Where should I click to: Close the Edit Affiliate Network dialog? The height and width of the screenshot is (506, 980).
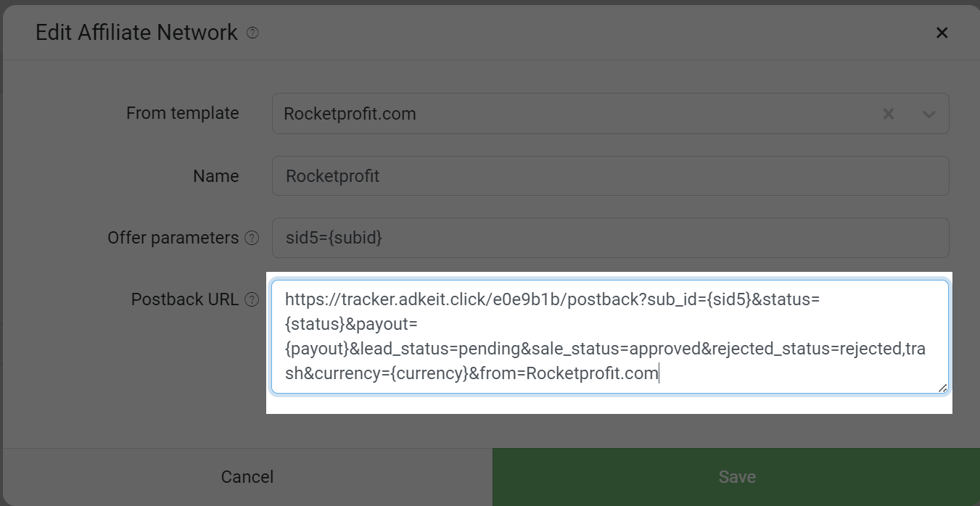[942, 33]
